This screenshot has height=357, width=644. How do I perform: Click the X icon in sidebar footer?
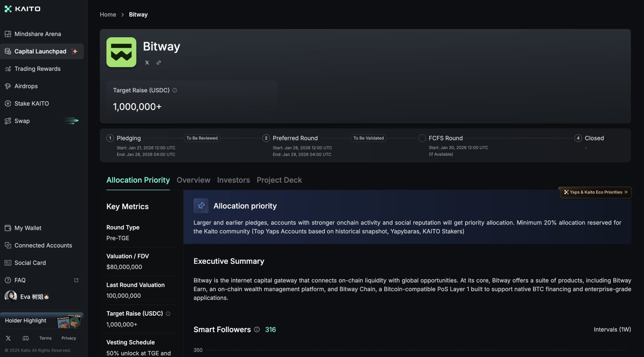coord(8,338)
